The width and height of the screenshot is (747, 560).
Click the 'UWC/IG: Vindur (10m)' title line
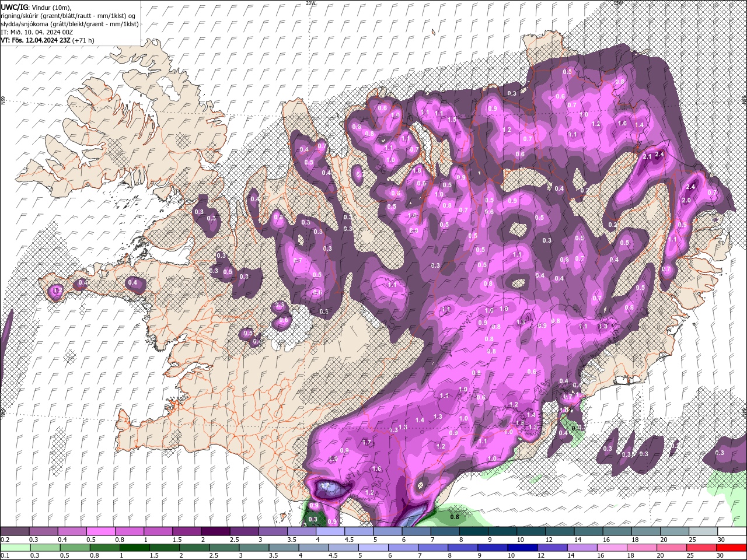click(x=35, y=7)
